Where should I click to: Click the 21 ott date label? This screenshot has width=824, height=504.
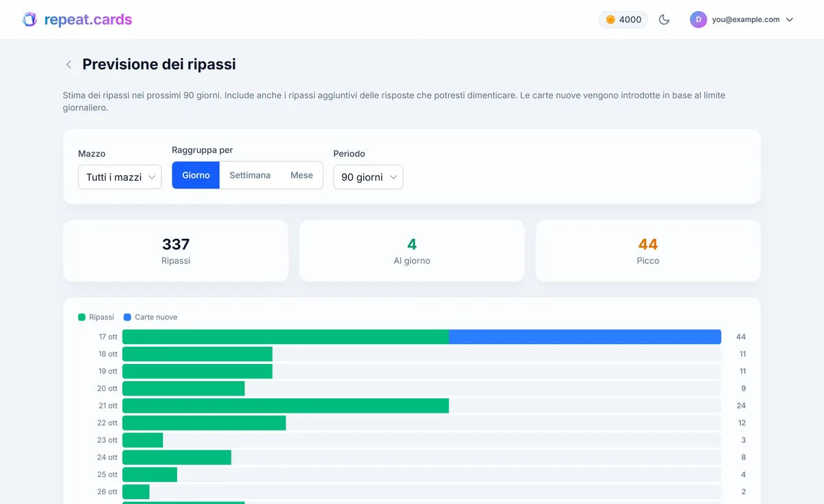pos(108,406)
